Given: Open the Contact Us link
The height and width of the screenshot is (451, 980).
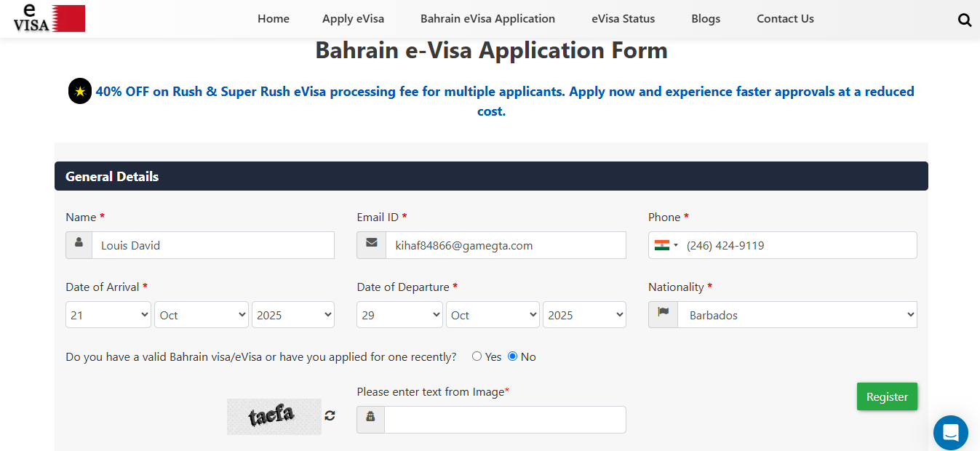Looking at the screenshot, I should pos(785,19).
